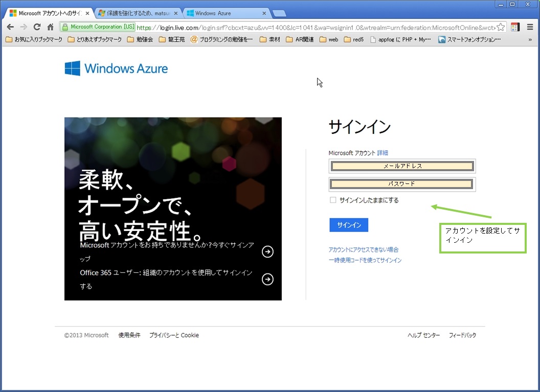Click the Microsoft Corporation [US] security badge
Screen dimensions: 540x392
pos(98,27)
